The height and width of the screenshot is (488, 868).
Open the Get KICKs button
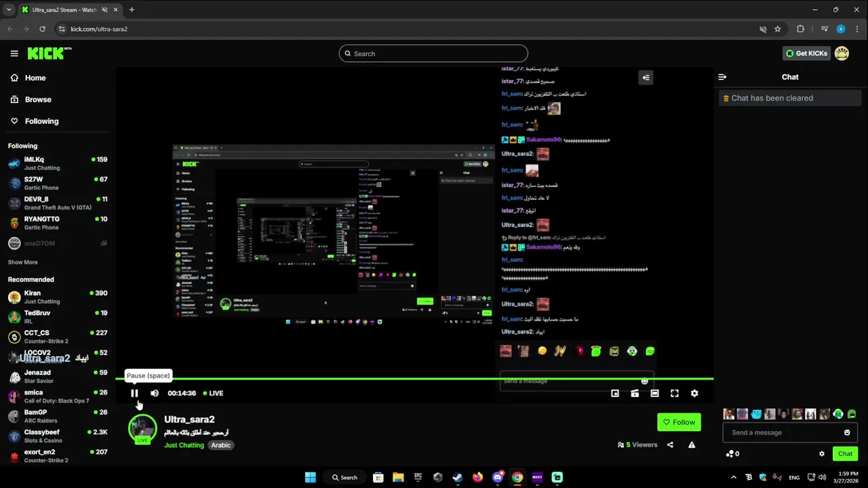pos(807,54)
